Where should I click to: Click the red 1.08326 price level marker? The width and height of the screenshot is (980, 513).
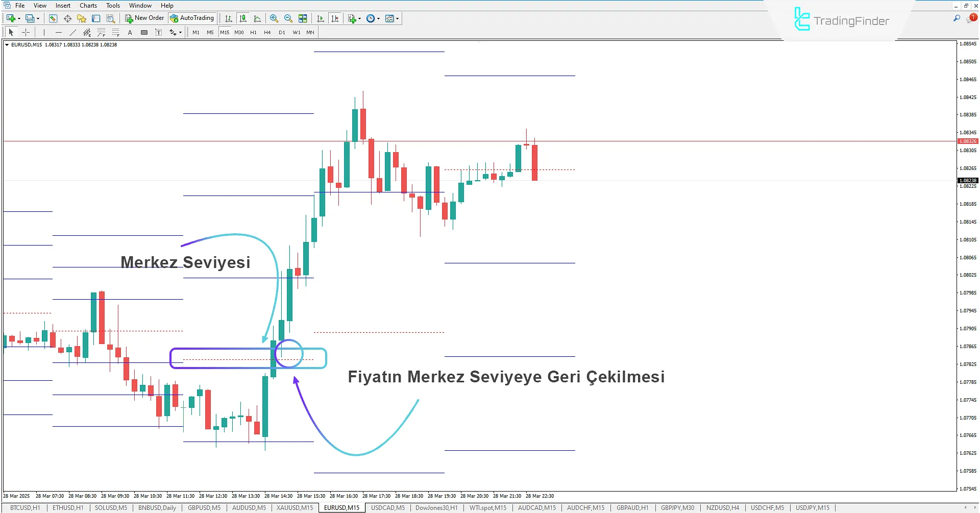pyautogui.click(x=968, y=141)
